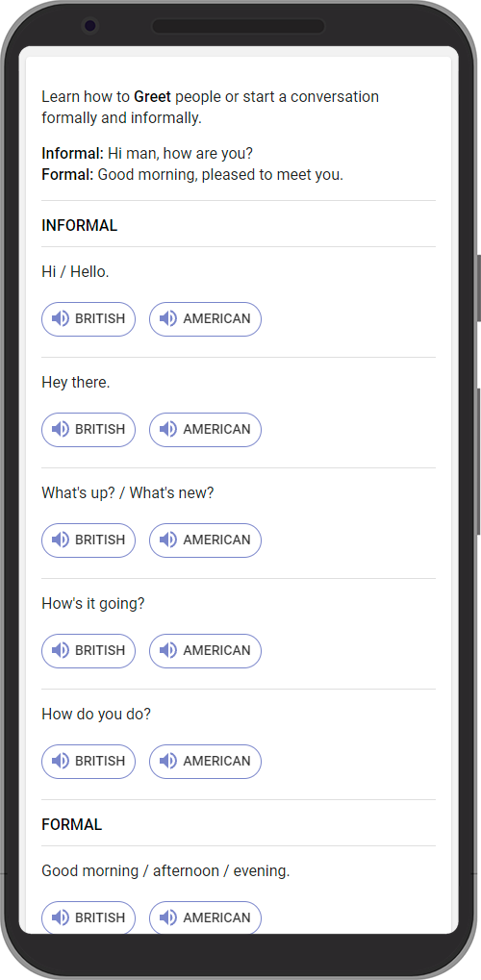Image resolution: width=481 pixels, height=980 pixels.
Task: Play British audio for "Hi / Hello."
Action: [x=89, y=319]
